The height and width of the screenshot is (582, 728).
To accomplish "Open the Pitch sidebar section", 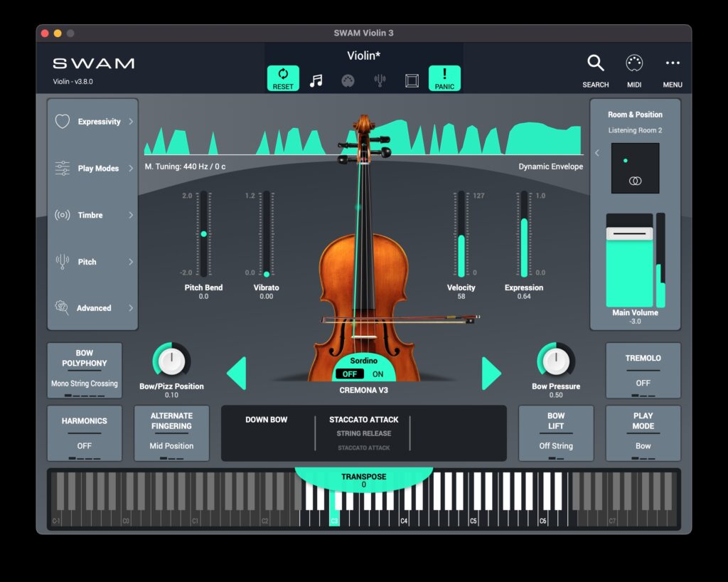I will 87,262.
